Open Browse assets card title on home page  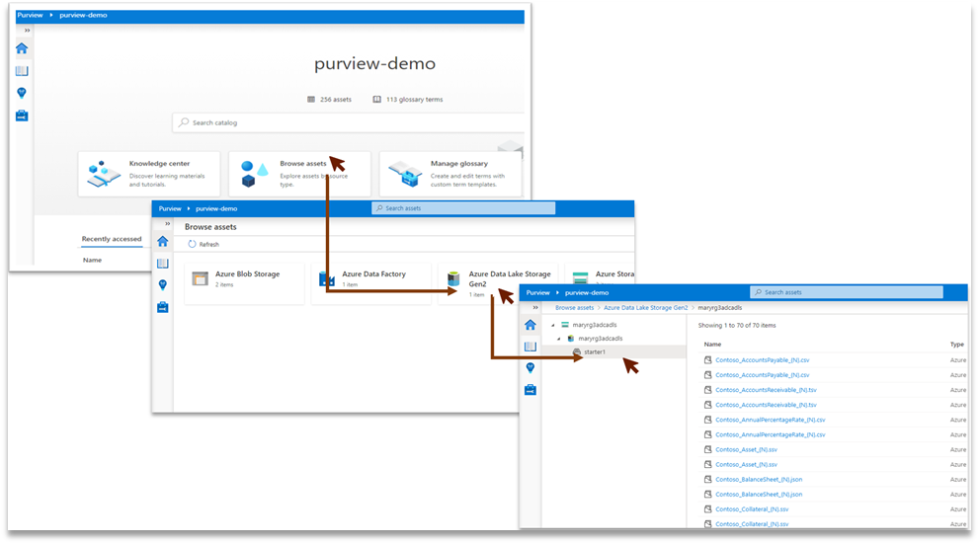(302, 164)
